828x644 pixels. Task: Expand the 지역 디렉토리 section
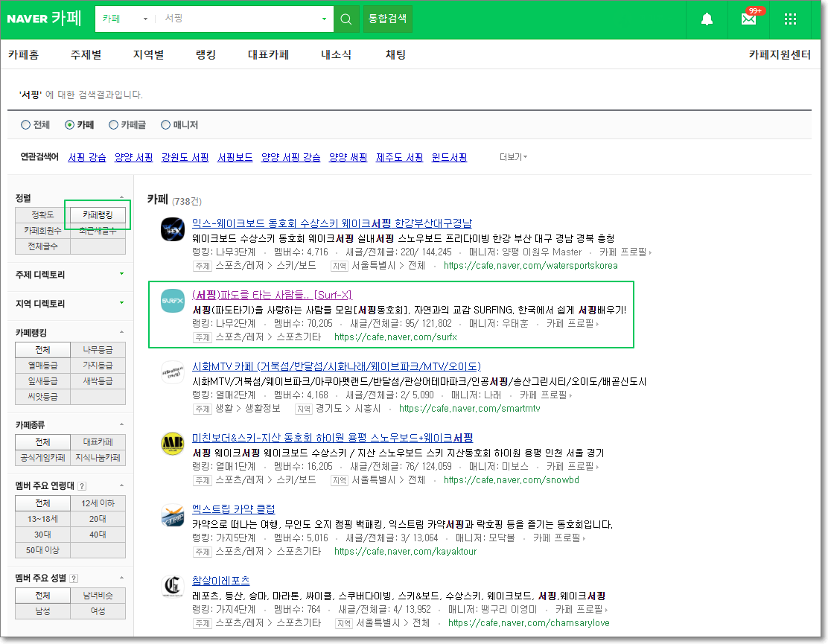point(122,303)
